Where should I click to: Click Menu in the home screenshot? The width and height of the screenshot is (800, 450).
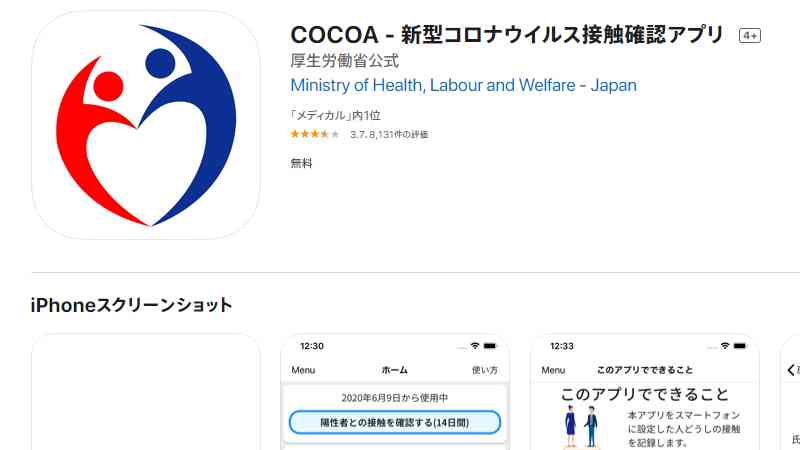coord(303,370)
